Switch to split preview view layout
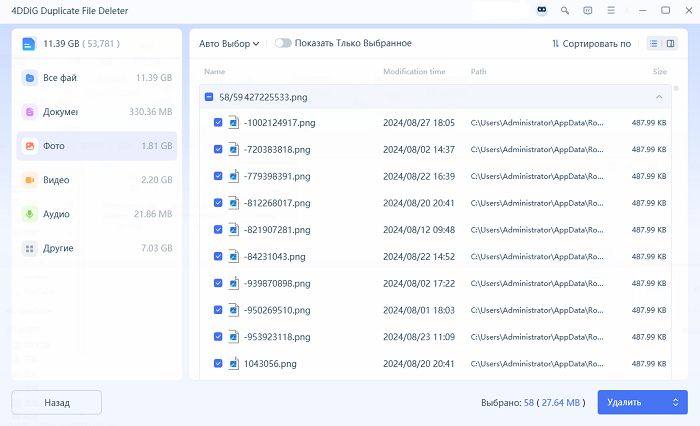 pyautogui.click(x=668, y=44)
